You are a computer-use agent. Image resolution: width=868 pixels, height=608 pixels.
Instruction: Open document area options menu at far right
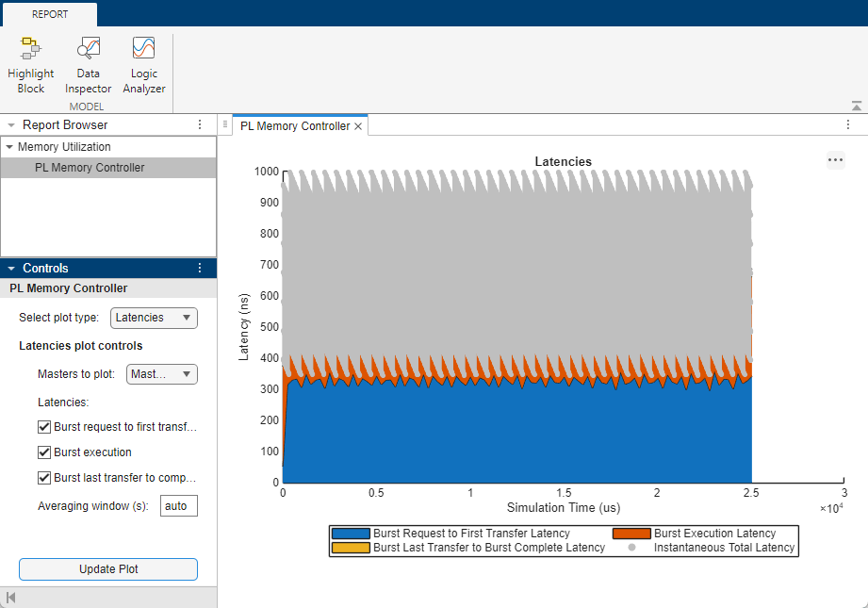(847, 124)
